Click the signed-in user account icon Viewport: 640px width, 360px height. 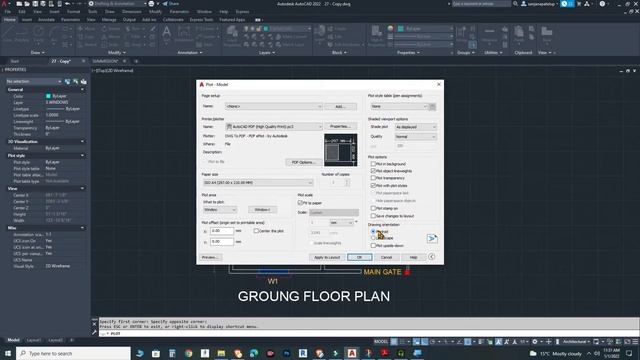pos(524,4)
